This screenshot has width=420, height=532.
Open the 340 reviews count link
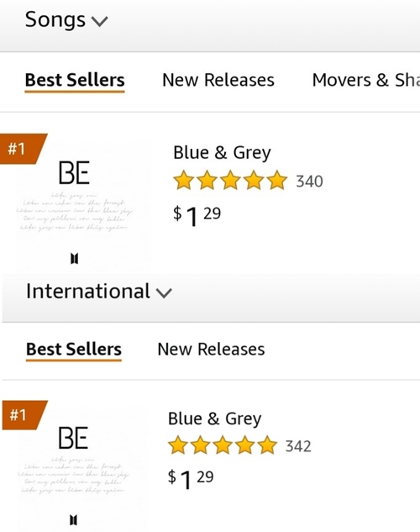309,182
